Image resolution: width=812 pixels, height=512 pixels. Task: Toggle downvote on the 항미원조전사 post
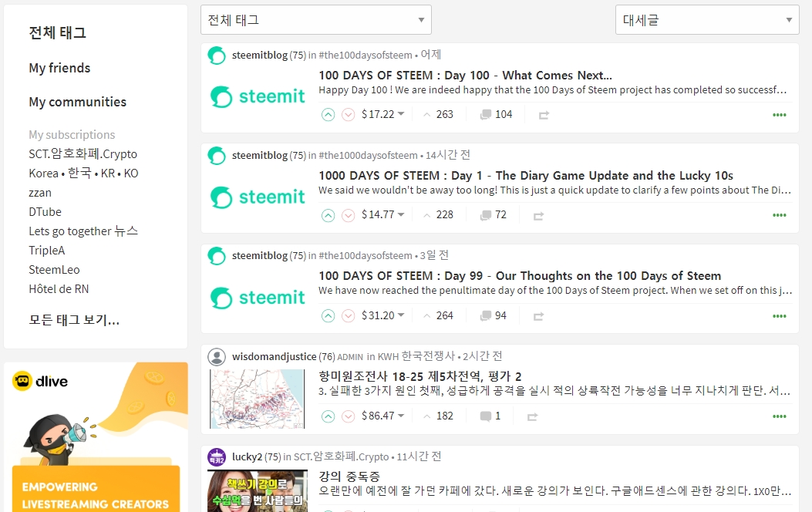tap(348, 416)
